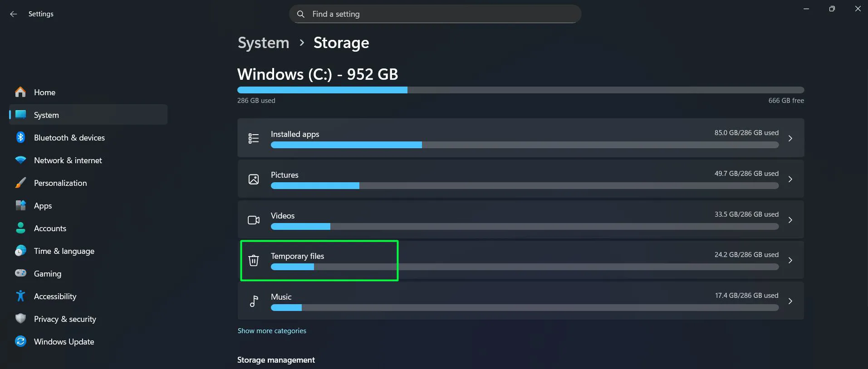Click the Windows (C:) usage bar
This screenshot has width=868, height=369.
(520, 90)
